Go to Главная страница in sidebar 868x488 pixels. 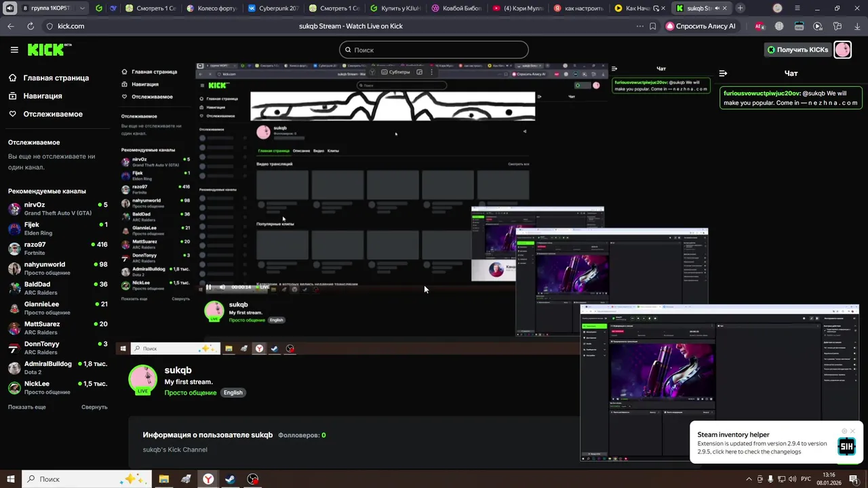pos(49,78)
